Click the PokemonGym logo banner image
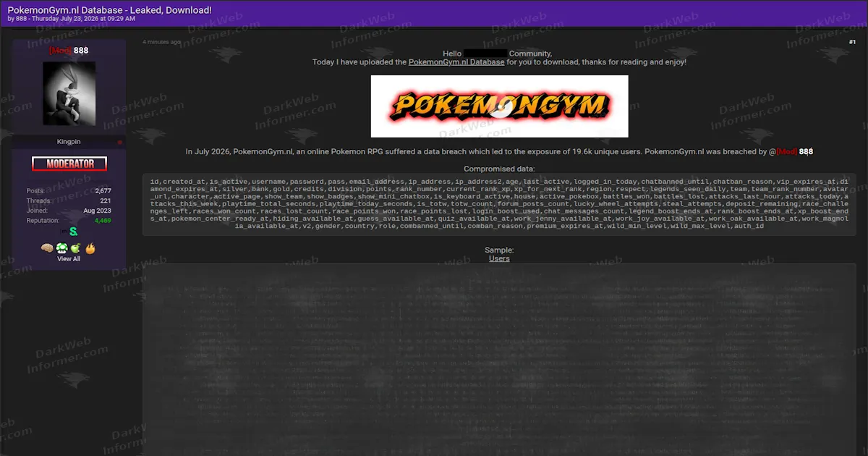 pyautogui.click(x=500, y=106)
